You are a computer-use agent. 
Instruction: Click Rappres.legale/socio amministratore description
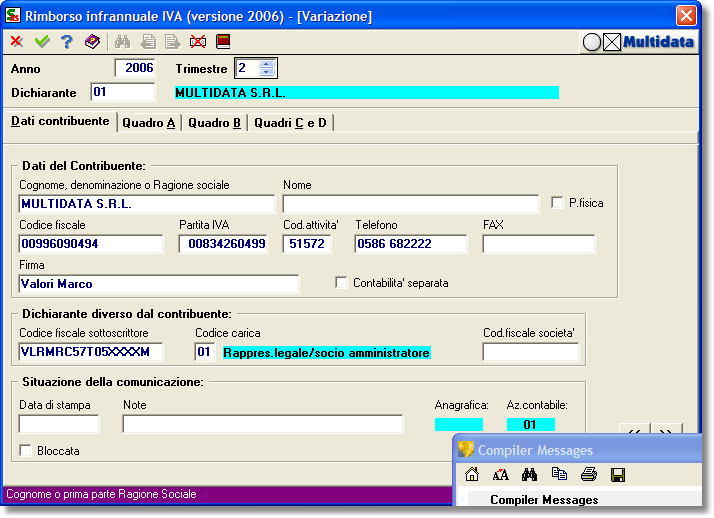click(326, 353)
